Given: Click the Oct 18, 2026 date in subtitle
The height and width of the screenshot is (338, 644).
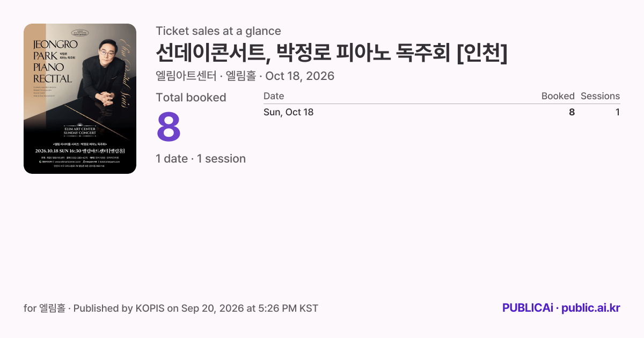Looking at the screenshot, I should tap(300, 76).
